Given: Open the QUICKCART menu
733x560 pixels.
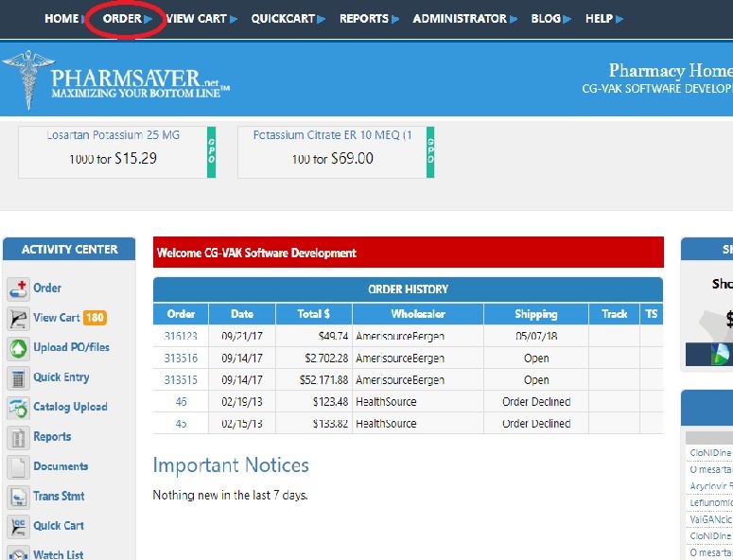Looking at the screenshot, I should coord(283,19).
